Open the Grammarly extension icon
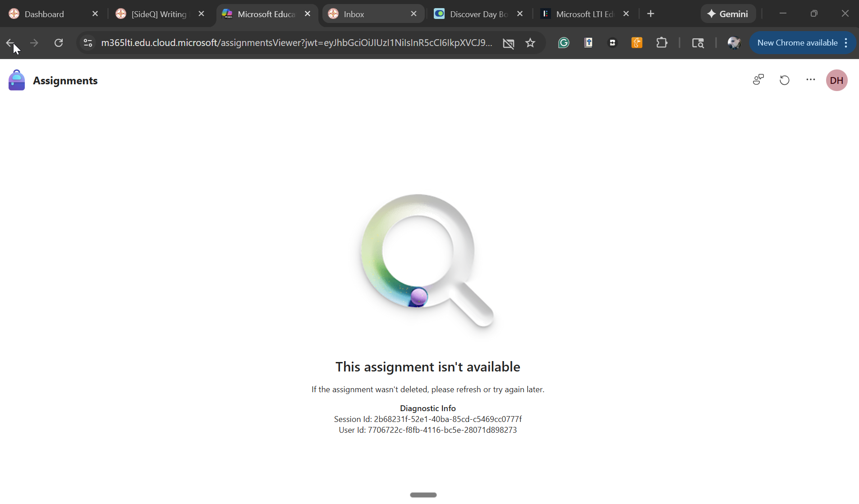This screenshot has height=504, width=859. 564,43
